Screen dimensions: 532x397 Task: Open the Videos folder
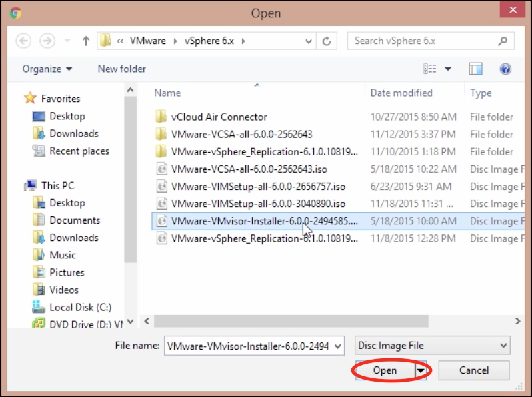click(x=55, y=290)
